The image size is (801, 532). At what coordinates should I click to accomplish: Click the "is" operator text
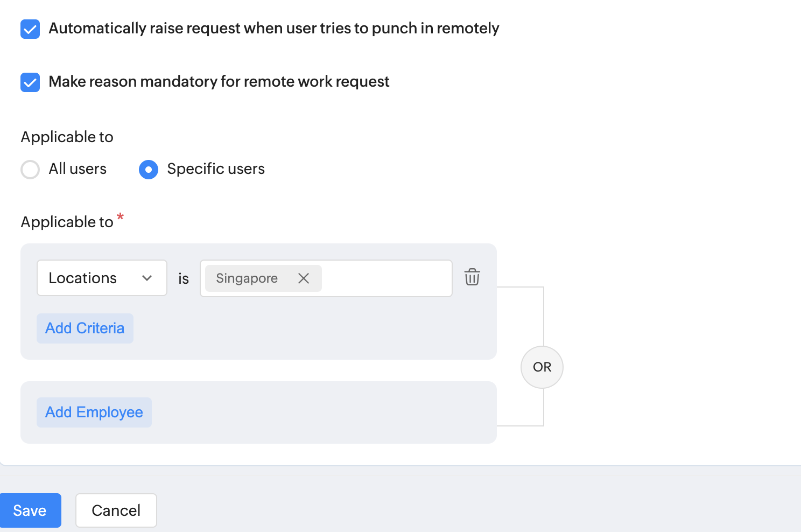click(184, 279)
